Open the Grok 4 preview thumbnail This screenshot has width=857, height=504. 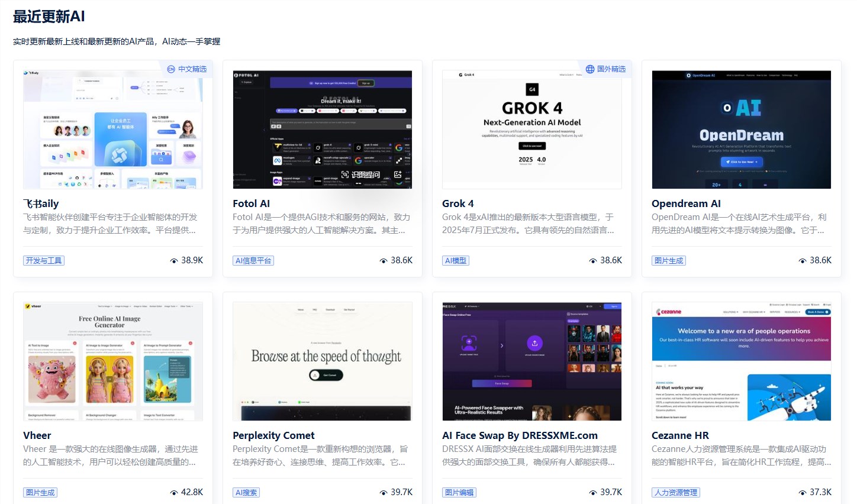(532, 130)
